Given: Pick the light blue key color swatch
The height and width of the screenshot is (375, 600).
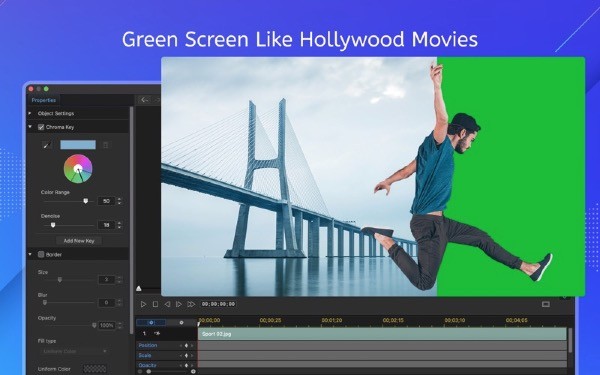Looking at the screenshot, I should (x=78, y=145).
